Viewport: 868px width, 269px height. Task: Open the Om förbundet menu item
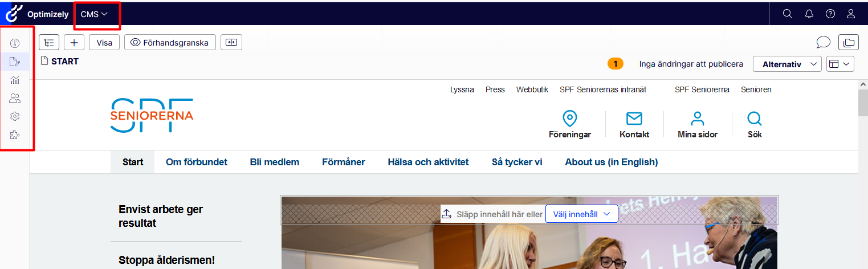pyautogui.click(x=196, y=162)
